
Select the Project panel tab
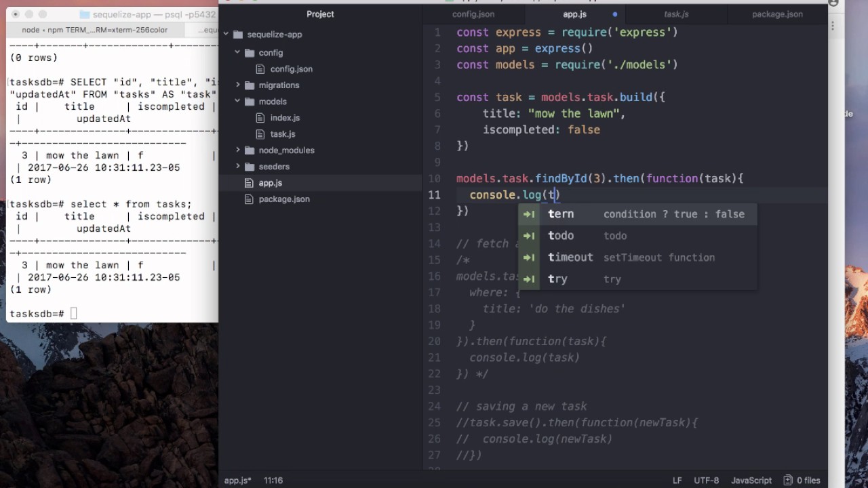coord(320,14)
